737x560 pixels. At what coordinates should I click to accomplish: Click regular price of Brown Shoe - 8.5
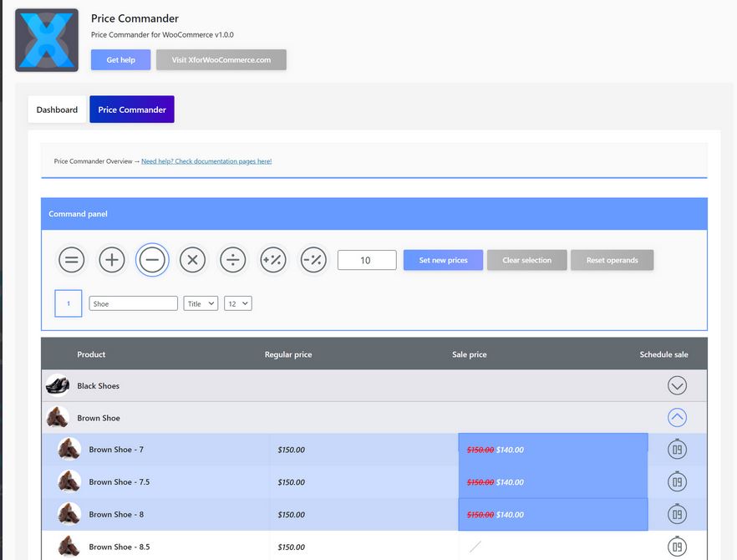tap(292, 547)
